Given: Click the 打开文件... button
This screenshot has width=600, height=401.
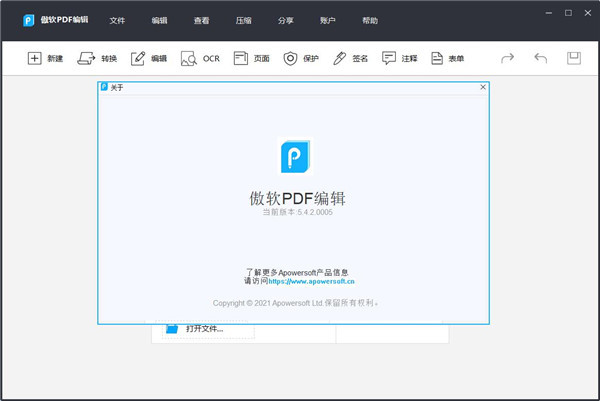Looking at the screenshot, I should point(208,329).
